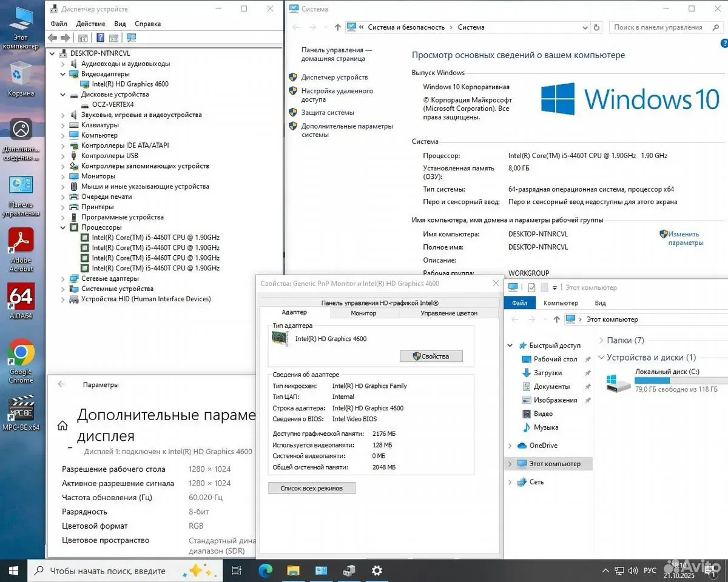Expand the Сетевые адаптеры node
The image size is (728, 582).
62,278
